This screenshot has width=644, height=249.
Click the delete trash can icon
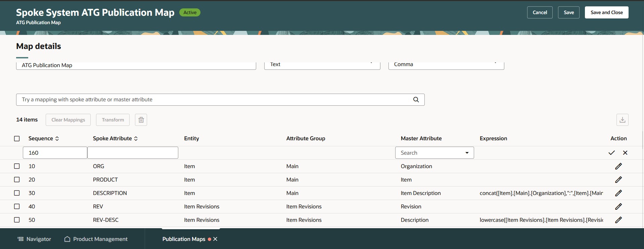141,120
